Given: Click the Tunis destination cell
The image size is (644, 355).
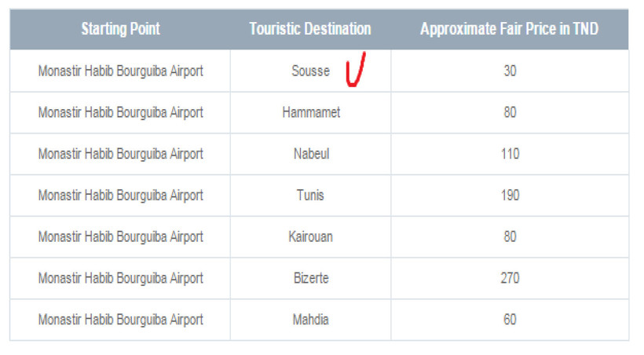Looking at the screenshot, I should coord(311,196).
